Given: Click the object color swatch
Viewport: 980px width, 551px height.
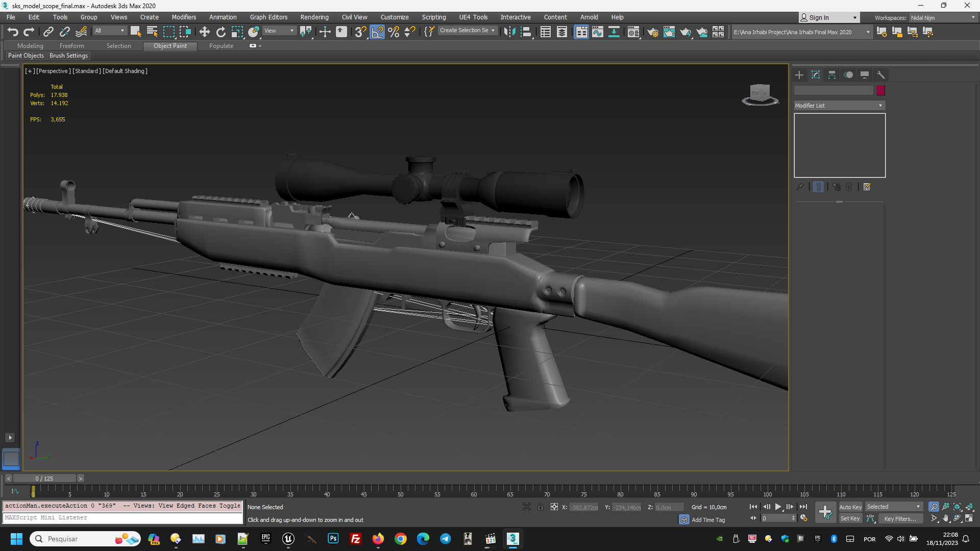Looking at the screenshot, I should pyautogui.click(x=881, y=90).
